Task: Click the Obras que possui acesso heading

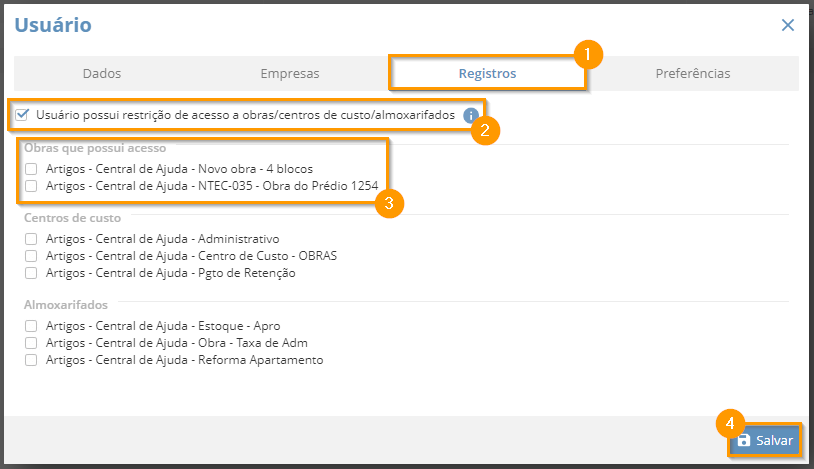Action: tap(95, 148)
